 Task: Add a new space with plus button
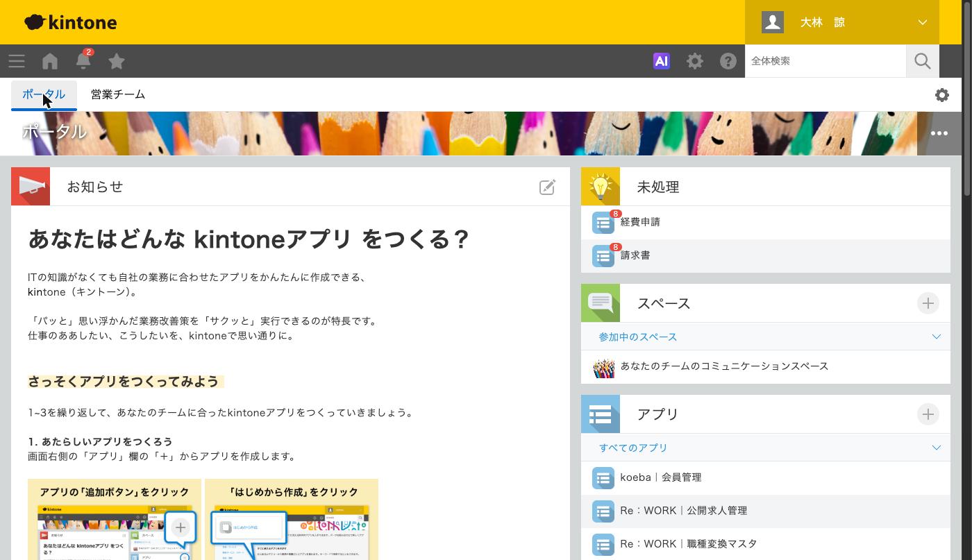pos(928,303)
